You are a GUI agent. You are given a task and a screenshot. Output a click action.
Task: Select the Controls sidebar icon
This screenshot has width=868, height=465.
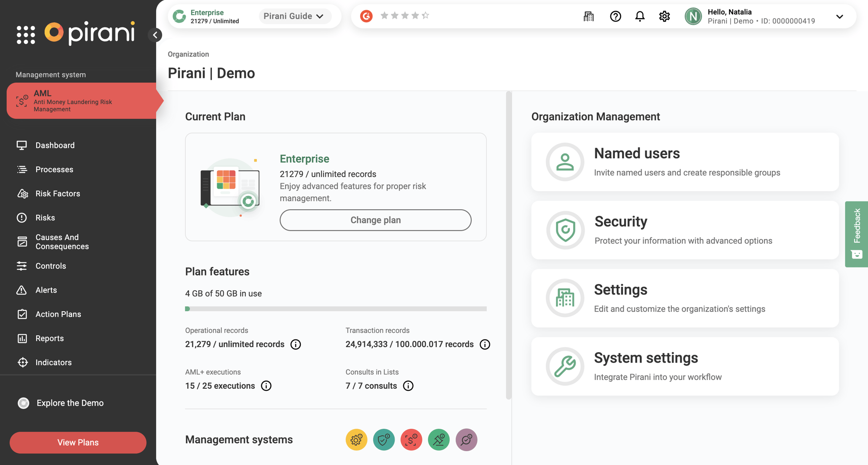click(x=22, y=266)
